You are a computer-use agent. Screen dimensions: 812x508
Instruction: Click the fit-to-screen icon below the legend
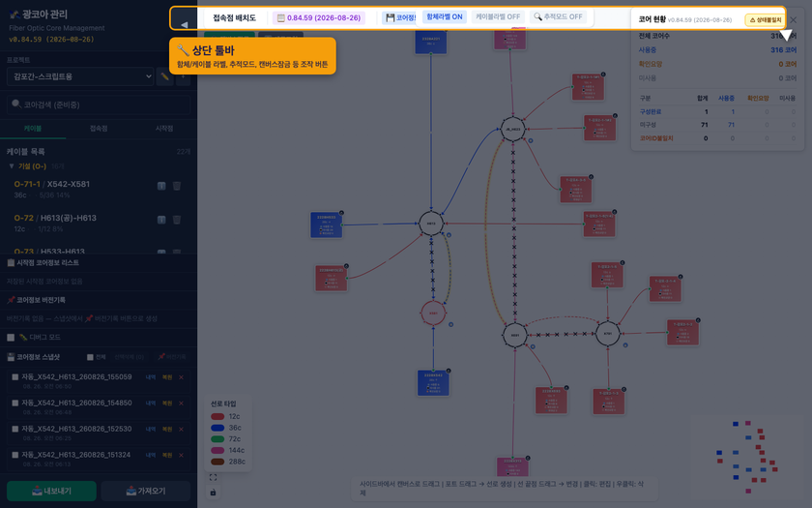click(x=213, y=477)
